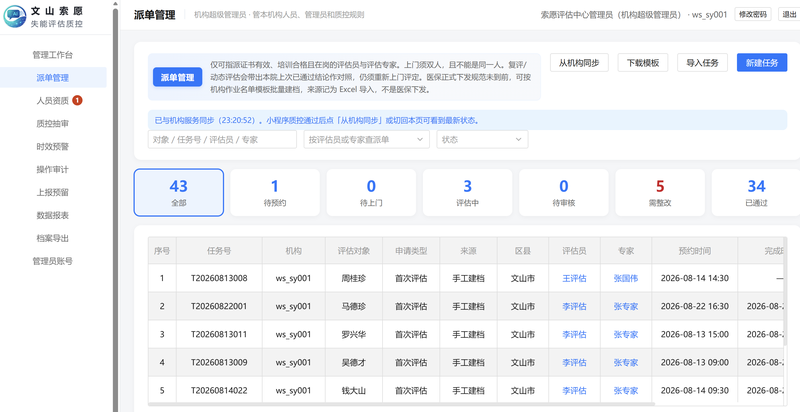Open 数据报表 sidebar item

(x=53, y=215)
